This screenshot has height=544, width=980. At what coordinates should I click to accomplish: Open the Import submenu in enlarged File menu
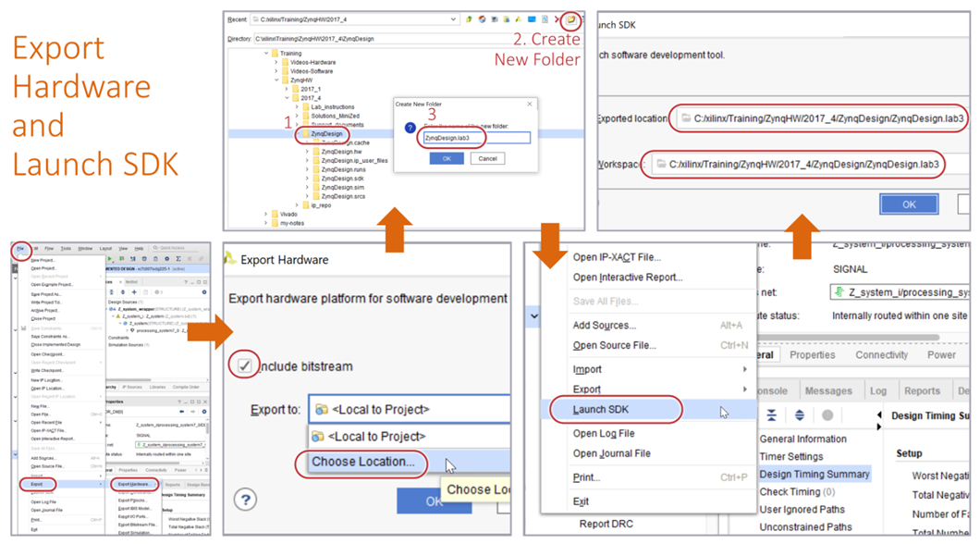click(649, 369)
